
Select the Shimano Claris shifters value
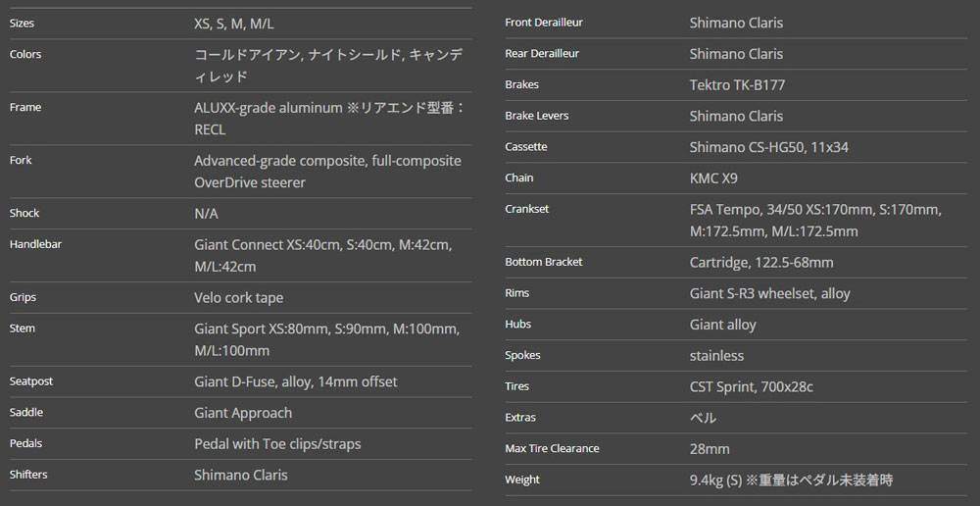coord(241,476)
